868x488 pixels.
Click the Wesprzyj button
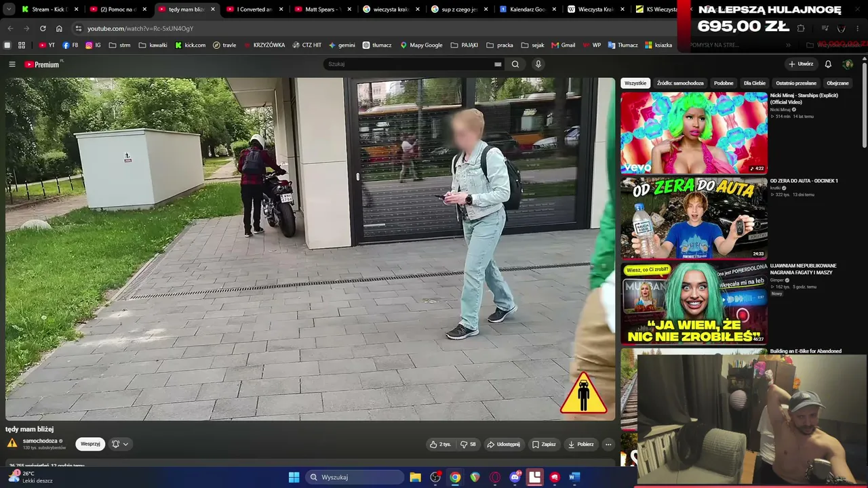(90, 445)
